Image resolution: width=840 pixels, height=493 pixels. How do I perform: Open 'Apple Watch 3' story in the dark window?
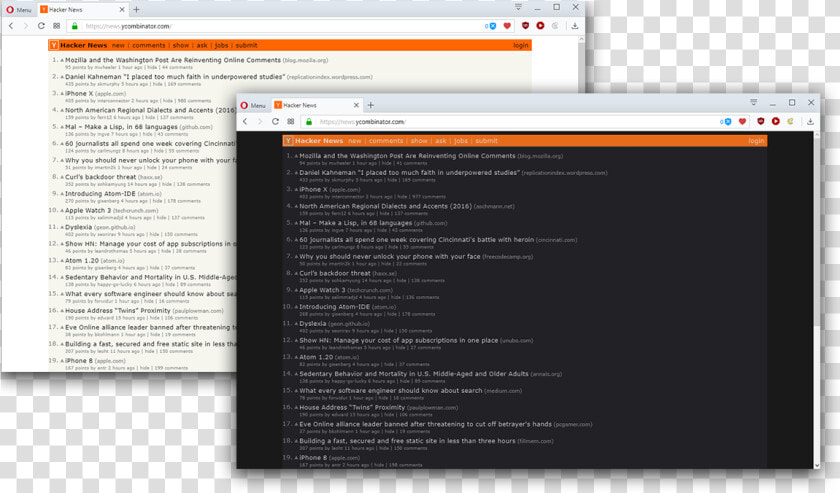[322, 290]
